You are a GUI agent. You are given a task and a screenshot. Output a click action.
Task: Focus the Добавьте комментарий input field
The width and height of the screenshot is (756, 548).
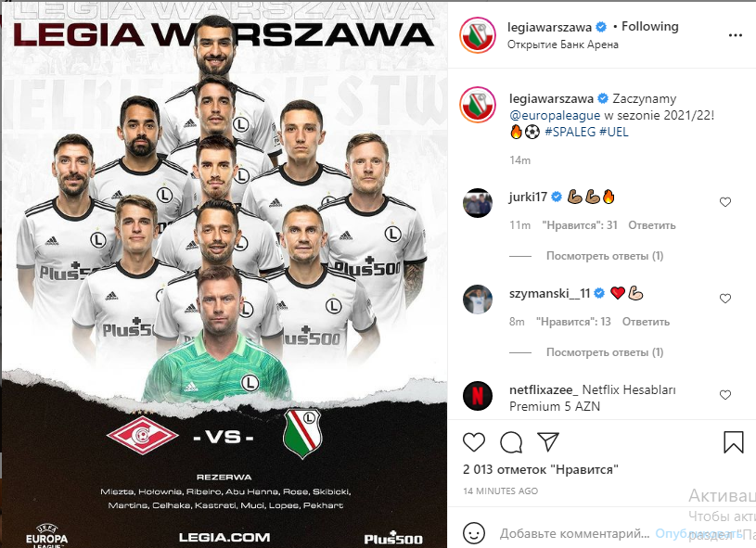[574, 533]
